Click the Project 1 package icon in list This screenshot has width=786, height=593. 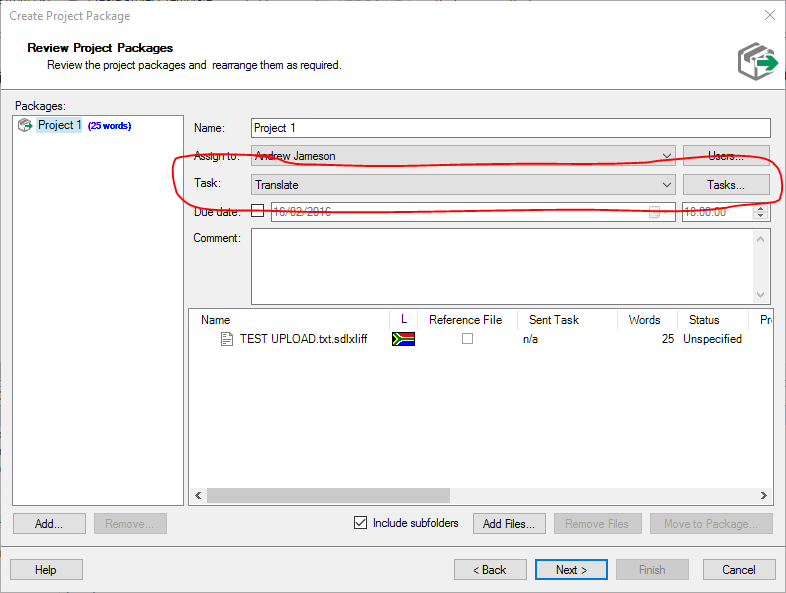pyautogui.click(x=25, y=125)
